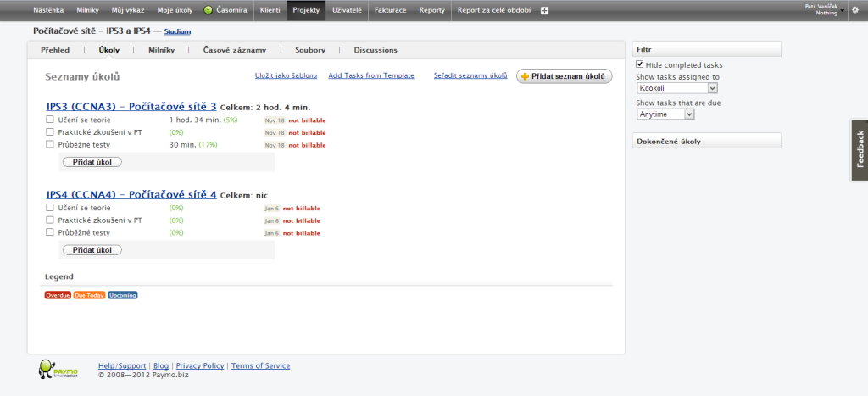
Task: Click the blue Upcoming legend badge
Action: pos(122,295)
